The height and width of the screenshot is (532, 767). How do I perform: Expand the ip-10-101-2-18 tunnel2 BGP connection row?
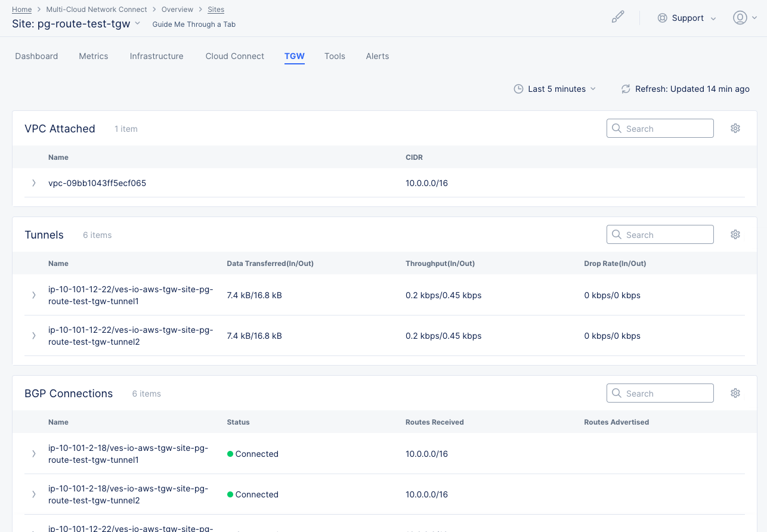point(34,494)
